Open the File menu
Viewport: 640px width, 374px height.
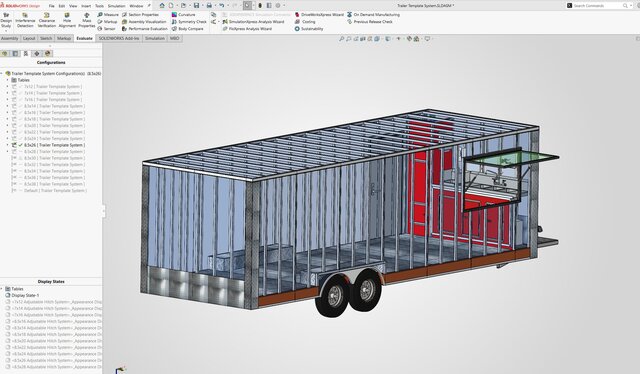pos(51,6)
